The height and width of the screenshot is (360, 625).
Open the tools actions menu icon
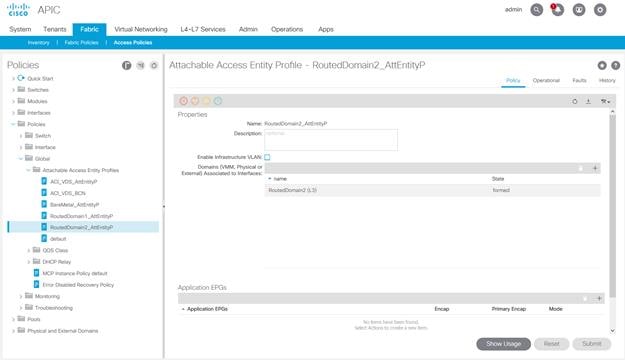pyautogui.click(x=605, y=102)
